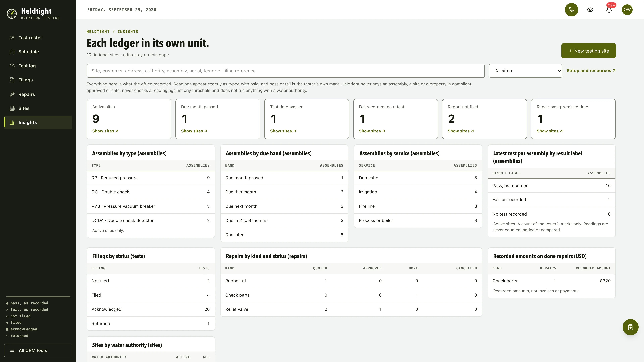Show sites for Active sites card

pos(105,131)
